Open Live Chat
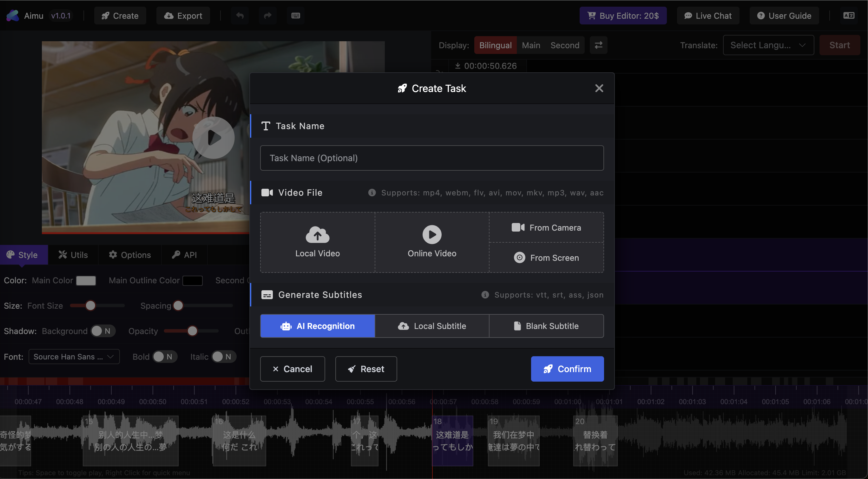This screenshot has height=479, width=868. 708,16
